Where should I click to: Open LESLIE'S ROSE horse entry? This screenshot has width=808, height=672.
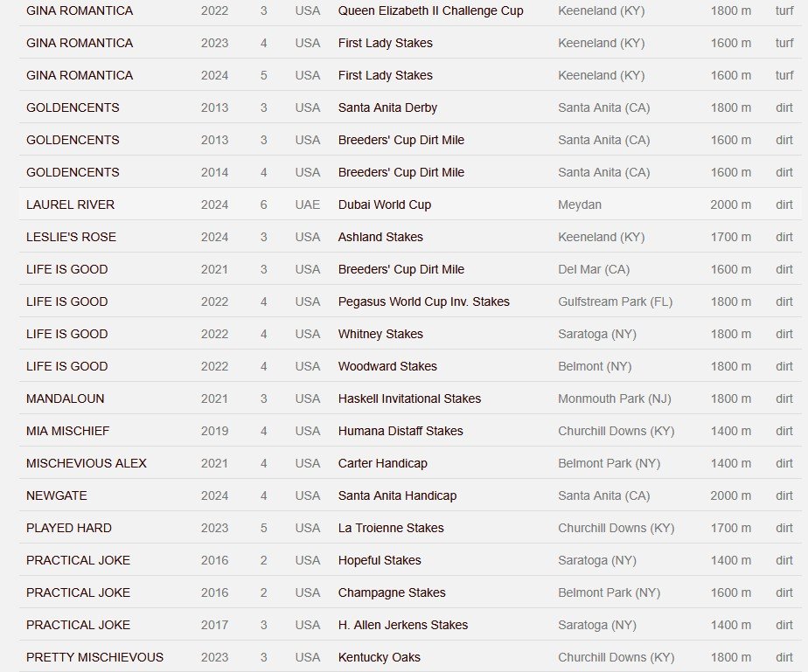click(x=71, y=238)
